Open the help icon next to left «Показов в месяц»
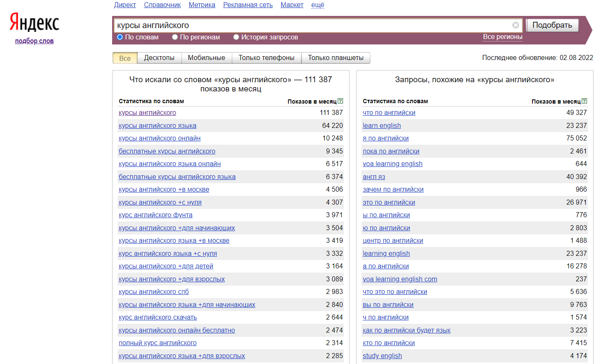Image resolution: width=603 pixels, height=364 pixels. click(340, 101)
